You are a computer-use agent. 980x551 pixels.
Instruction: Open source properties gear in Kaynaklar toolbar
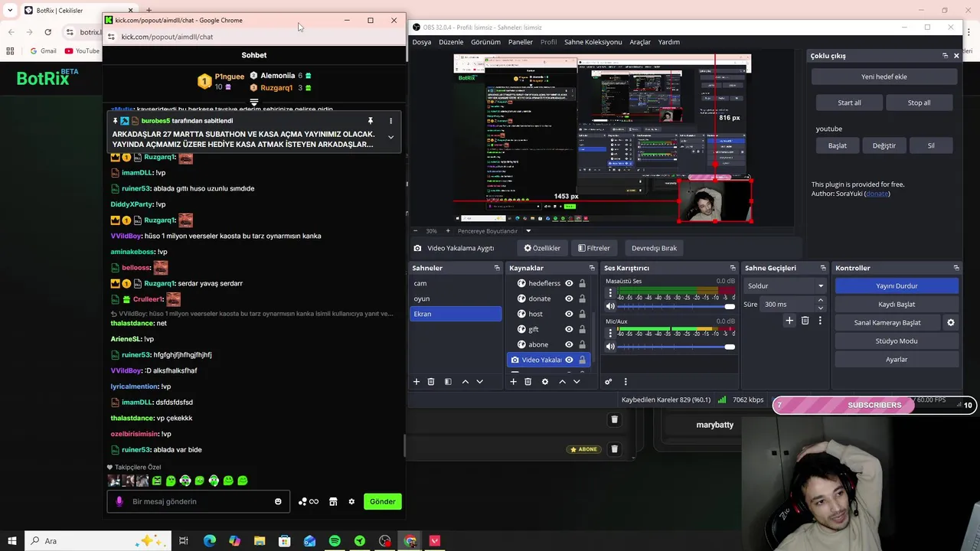pos(545,382)
